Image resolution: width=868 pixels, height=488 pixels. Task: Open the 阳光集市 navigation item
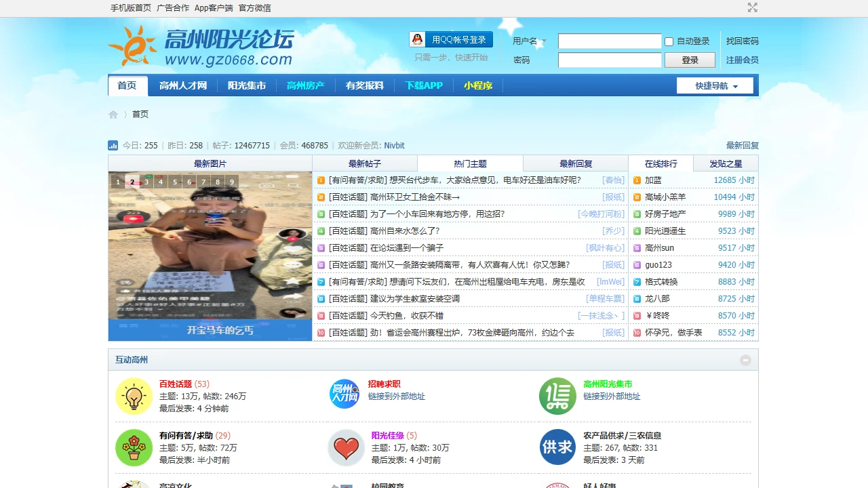(247, 85)
